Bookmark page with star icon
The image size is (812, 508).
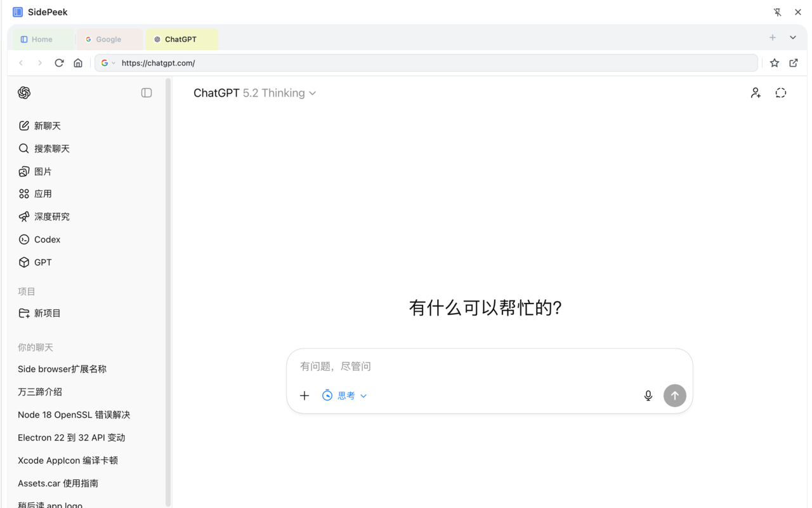tap(775, 63)
